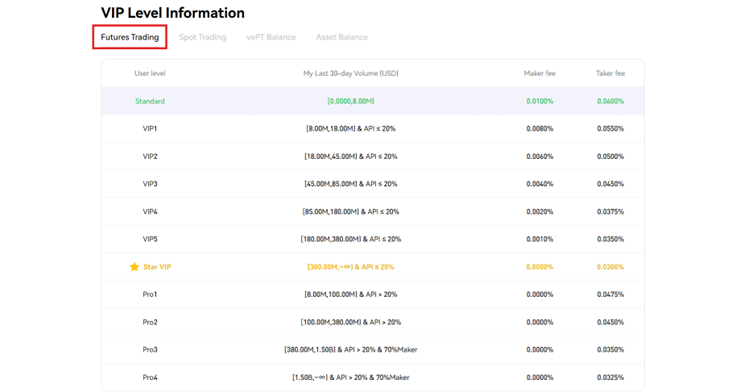Switch to the Spot Trading tab
Image resolution: width=752 pixels, height=392 pixels.
(202, 37)
